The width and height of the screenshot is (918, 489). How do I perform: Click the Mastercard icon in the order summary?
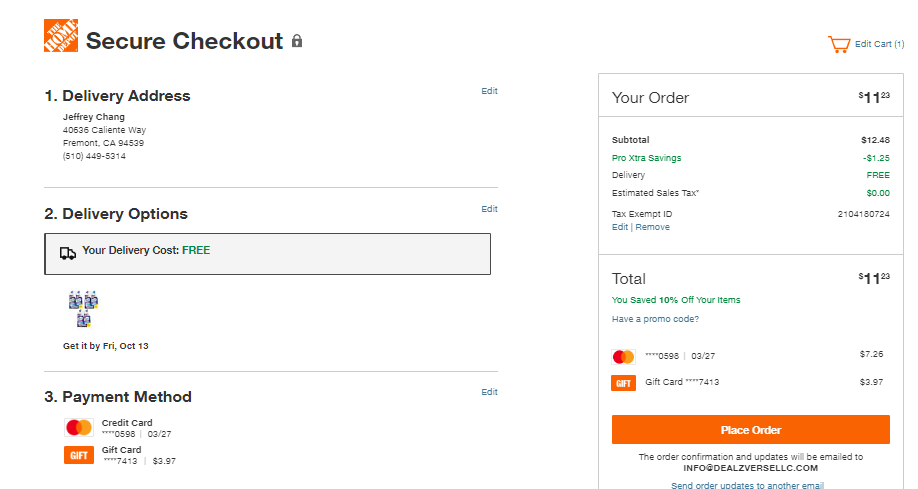[624, 357]
